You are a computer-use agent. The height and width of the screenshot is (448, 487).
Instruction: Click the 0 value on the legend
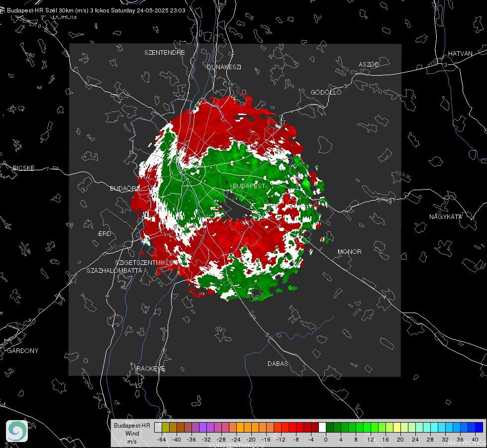point(326,440)
